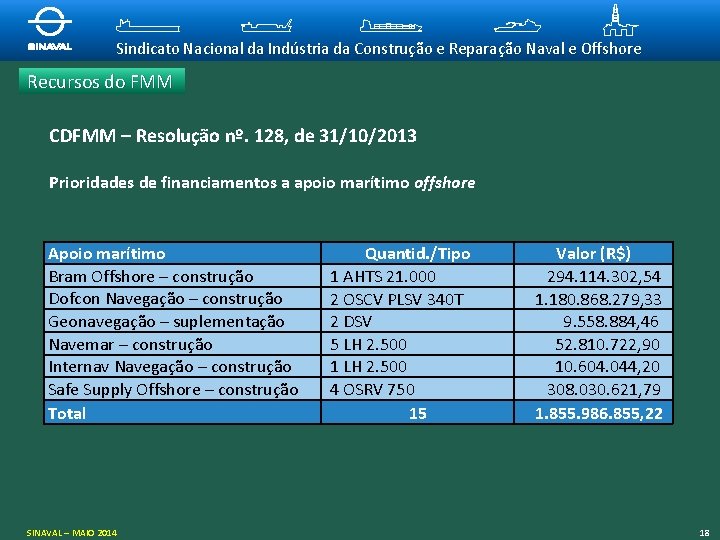Viewport: 720px width, 540px height.
Task: Click the '4 OSRV 750' cell
Action: [417, 389]
